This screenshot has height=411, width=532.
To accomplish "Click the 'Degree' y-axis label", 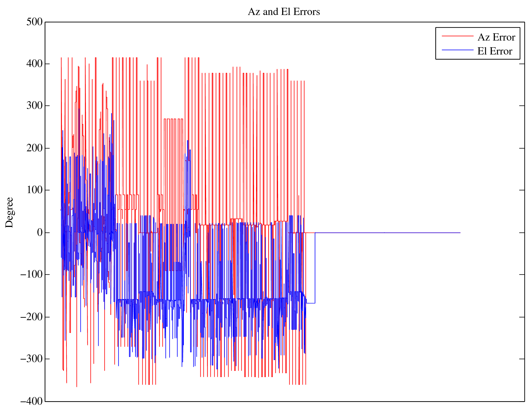I will coord(9,212).
